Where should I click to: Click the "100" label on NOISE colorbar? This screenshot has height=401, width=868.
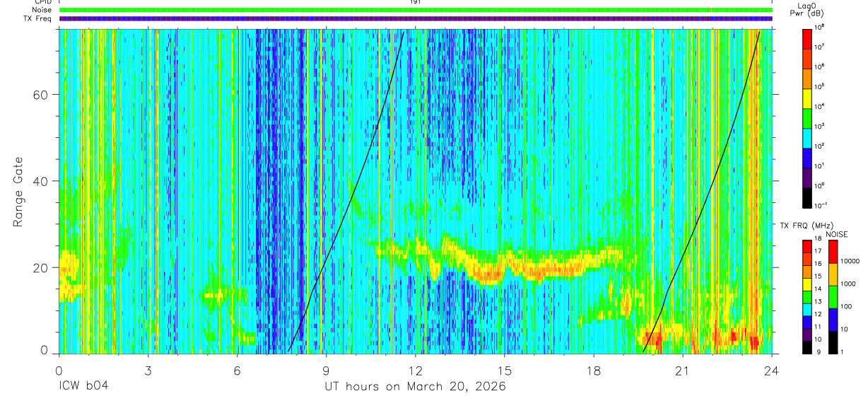click(846, 306)
